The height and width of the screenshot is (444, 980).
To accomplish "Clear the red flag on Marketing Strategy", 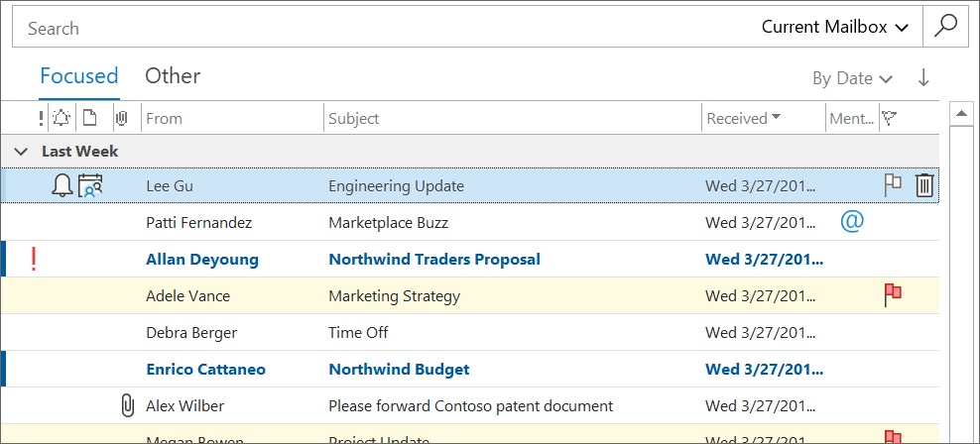I will click(x=893, y=295).
